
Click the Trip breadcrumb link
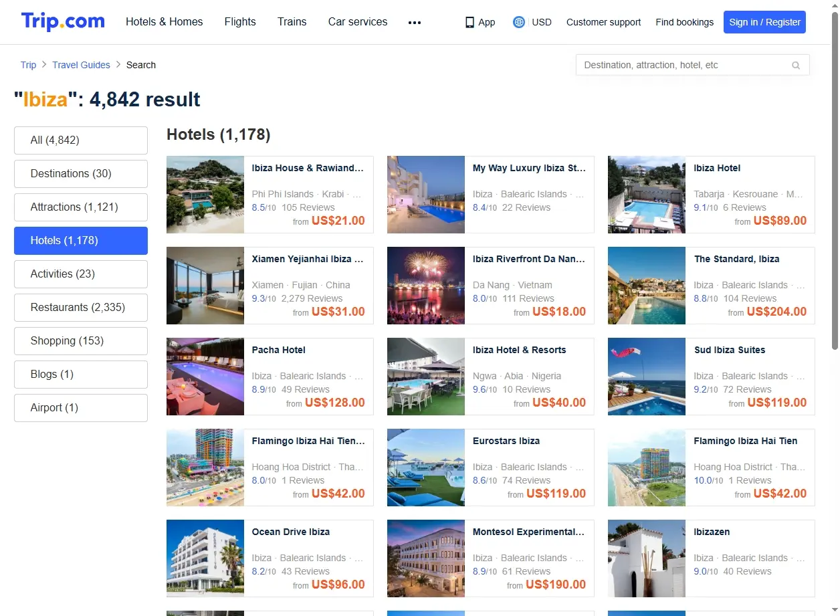(x=28, y=65)
